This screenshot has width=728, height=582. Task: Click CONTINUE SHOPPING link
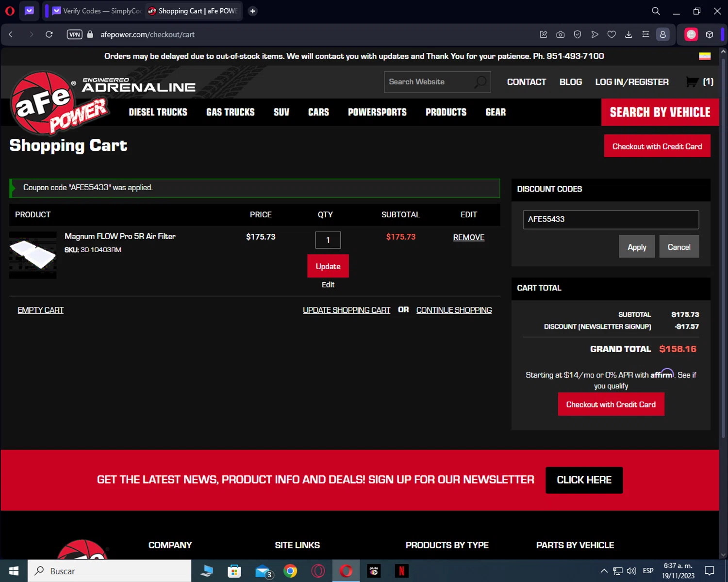click(454, 310)
